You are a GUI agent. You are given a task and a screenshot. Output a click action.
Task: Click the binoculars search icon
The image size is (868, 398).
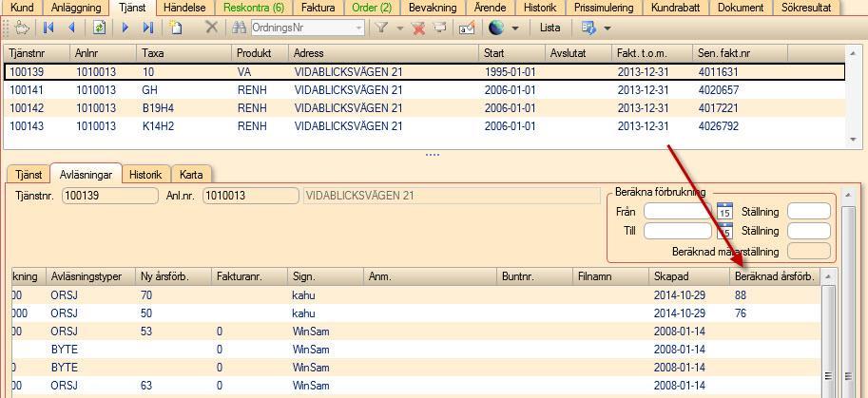(x=240, y=28)
